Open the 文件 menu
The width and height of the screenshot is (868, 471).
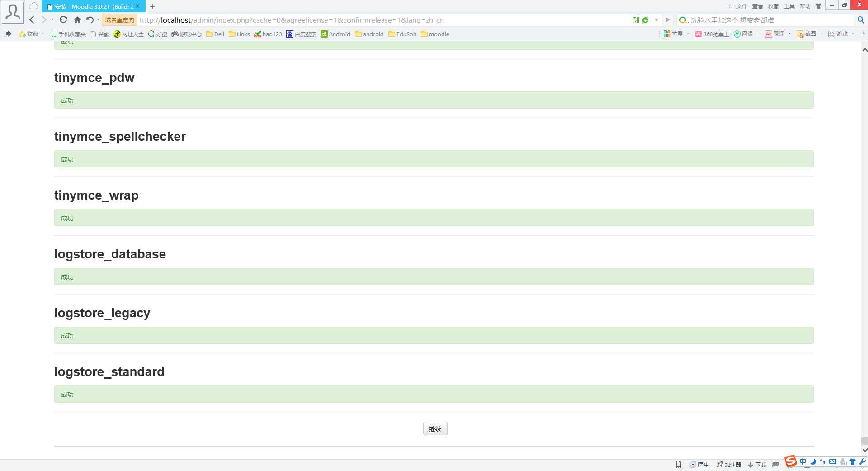point(741,6)
